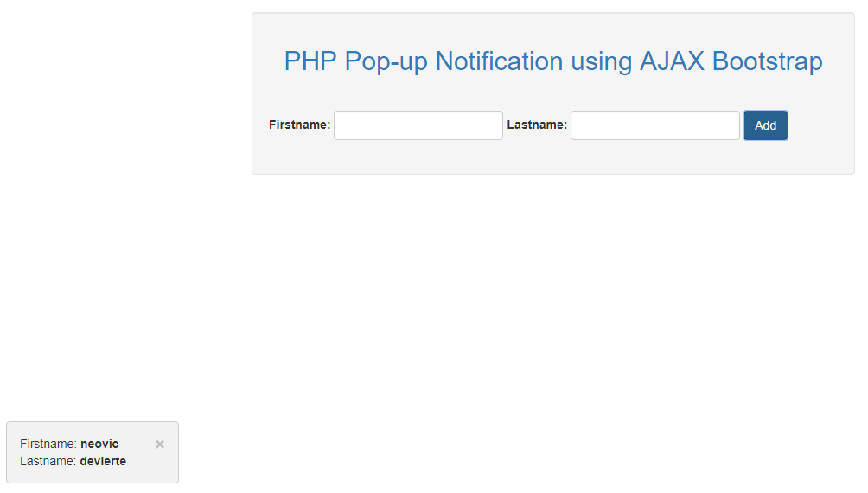This screenshot has width=868, height=493.
Task: Select the 'devierte' text in the notification
Action: point(103,461)
